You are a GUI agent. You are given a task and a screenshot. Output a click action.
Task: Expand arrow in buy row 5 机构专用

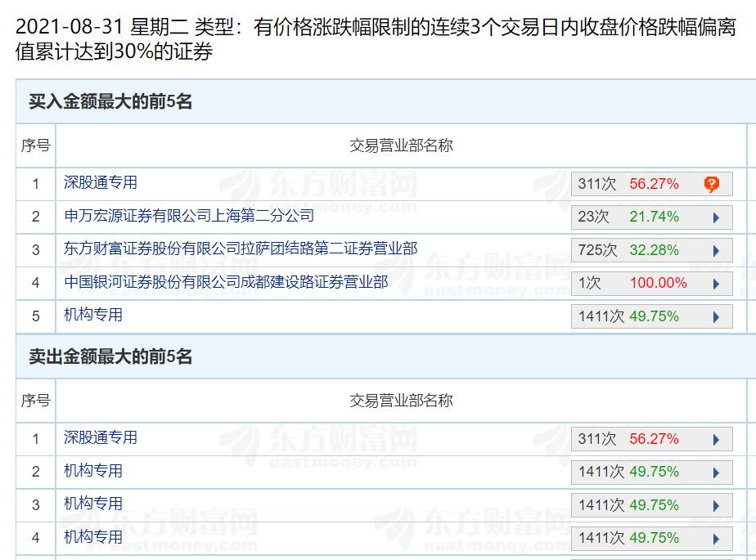[x=716, y=316]
